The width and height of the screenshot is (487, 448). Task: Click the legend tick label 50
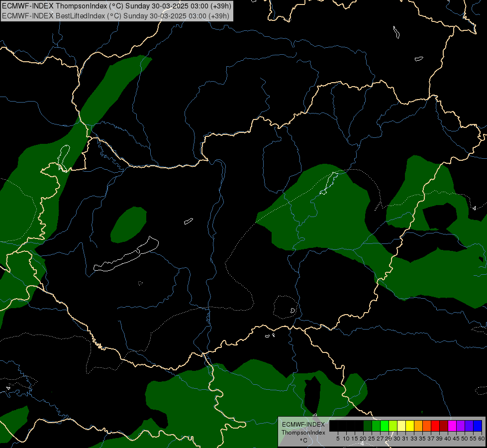[x=465, y=439]
